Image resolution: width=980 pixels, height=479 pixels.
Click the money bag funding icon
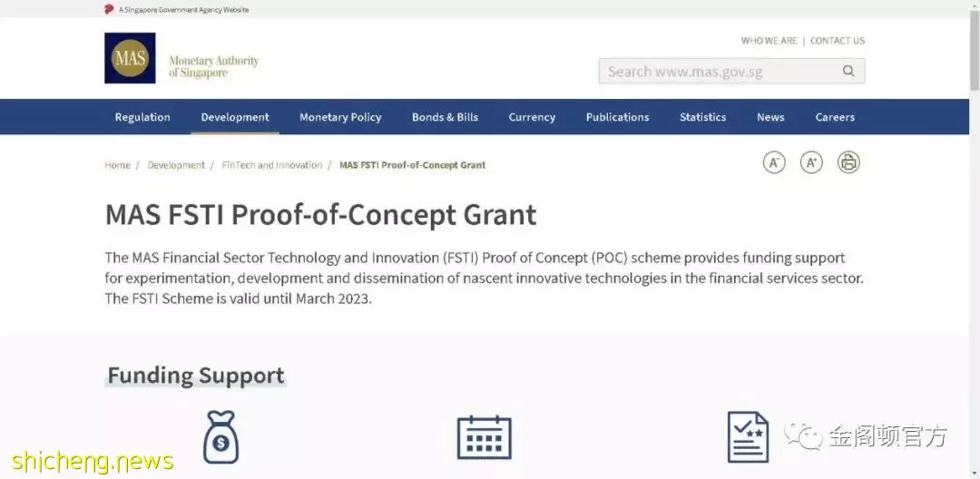click(220, 437)
